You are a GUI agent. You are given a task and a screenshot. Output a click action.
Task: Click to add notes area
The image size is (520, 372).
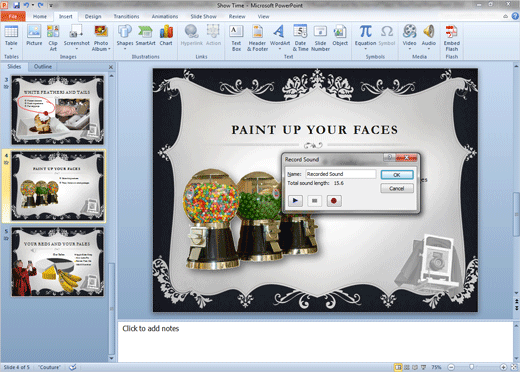(315, 341)
